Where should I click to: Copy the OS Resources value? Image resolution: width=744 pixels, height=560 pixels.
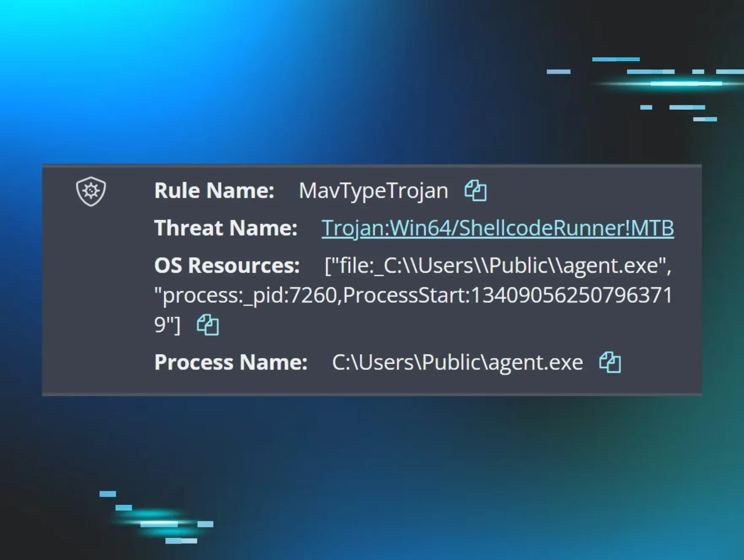point(208,325)
